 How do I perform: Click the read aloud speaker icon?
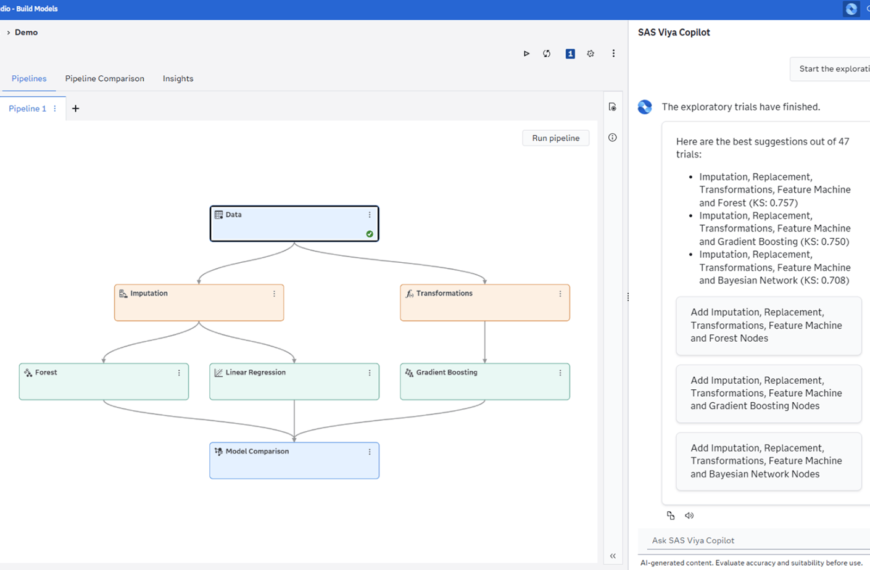689,516
